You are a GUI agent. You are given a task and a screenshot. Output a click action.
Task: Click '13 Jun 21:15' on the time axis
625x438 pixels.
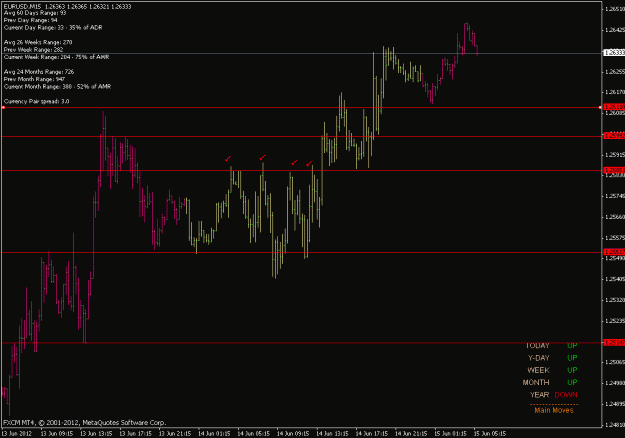click(175, 434)
